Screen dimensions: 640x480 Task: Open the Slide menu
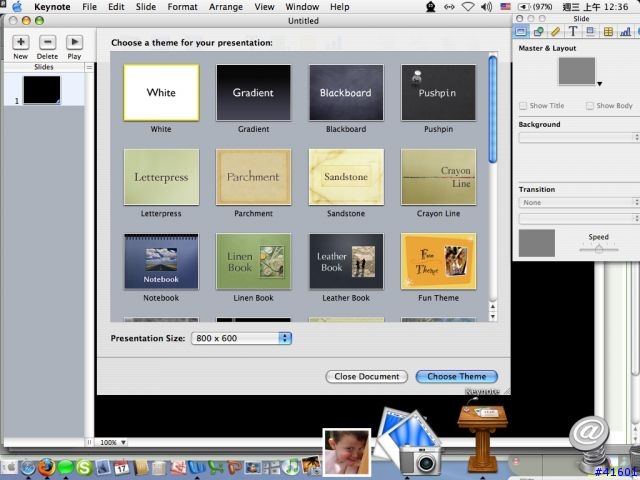point(146,7)
